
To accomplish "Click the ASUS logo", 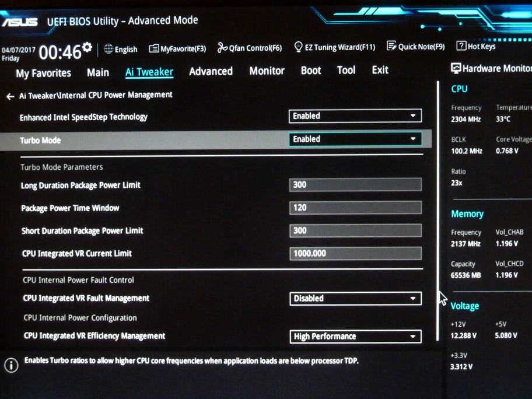I will pos(20,22).
